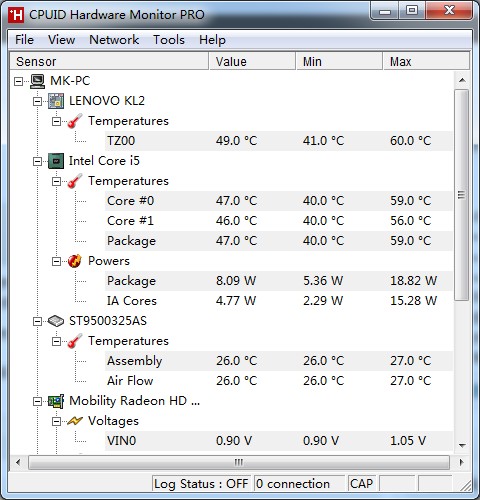Click the horizontal scrollbar right arrow
This screenshot has height=500, width=480.
[462, 462]
